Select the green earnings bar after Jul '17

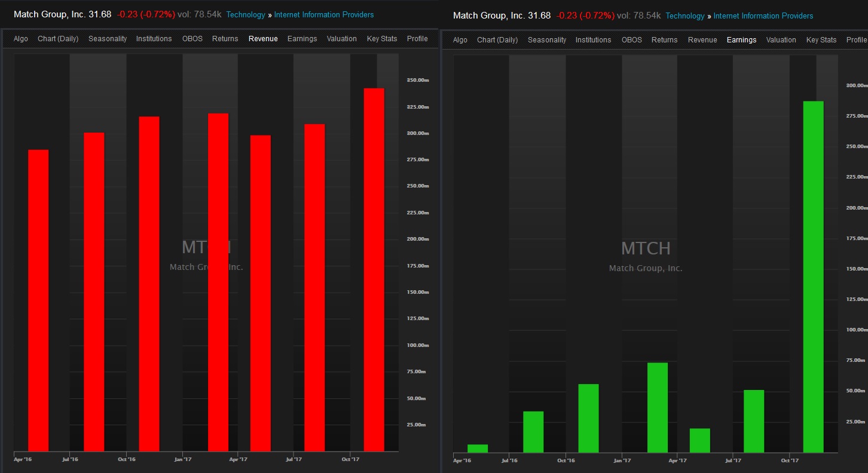click(754, 421)
